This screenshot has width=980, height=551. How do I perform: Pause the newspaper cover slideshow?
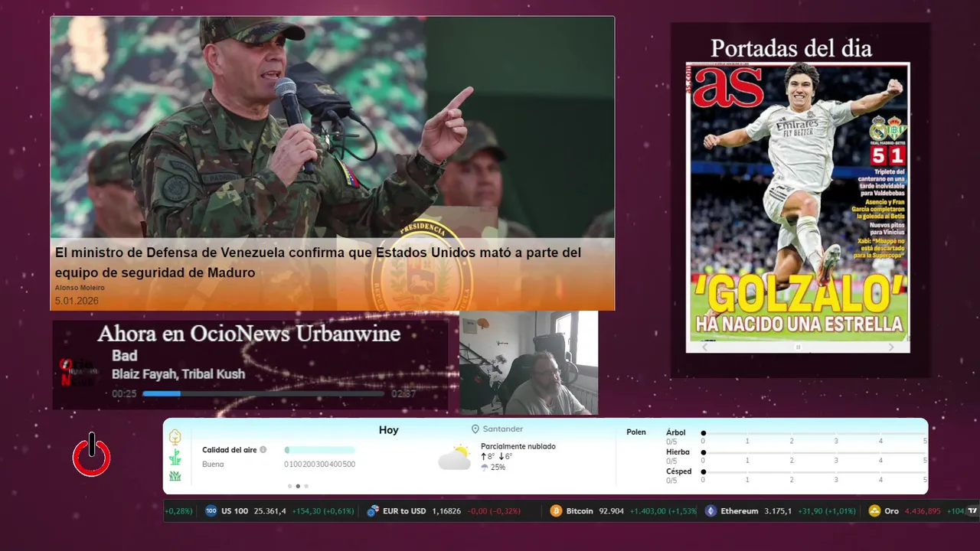(x=798, y=347)
